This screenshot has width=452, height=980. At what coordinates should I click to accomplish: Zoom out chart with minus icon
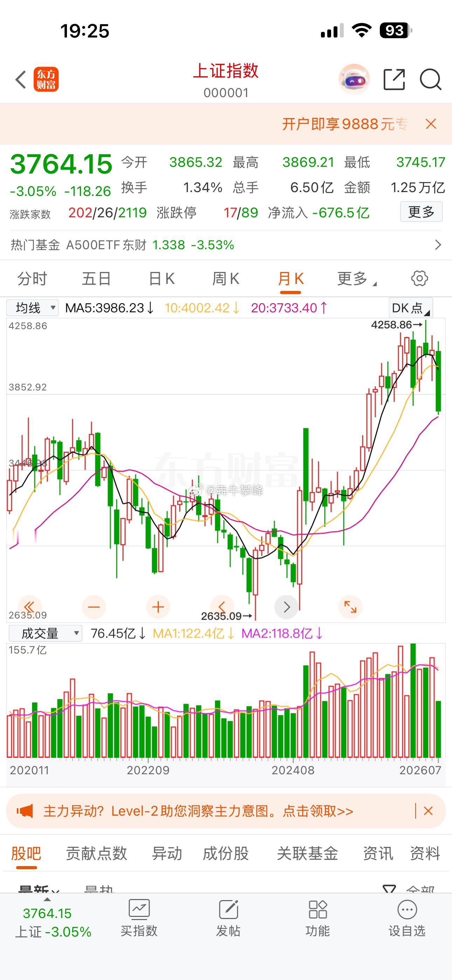tap(94, 607)
